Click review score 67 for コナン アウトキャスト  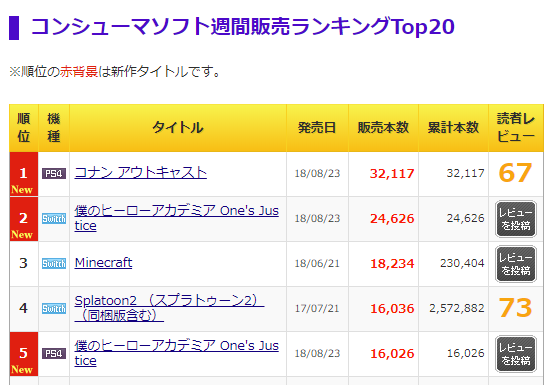pos(515,173)
